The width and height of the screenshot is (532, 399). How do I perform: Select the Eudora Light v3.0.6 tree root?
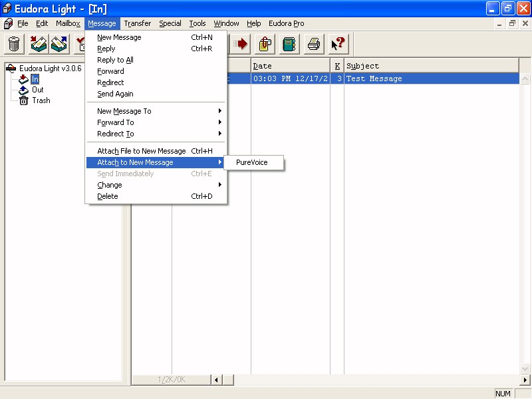51,68
